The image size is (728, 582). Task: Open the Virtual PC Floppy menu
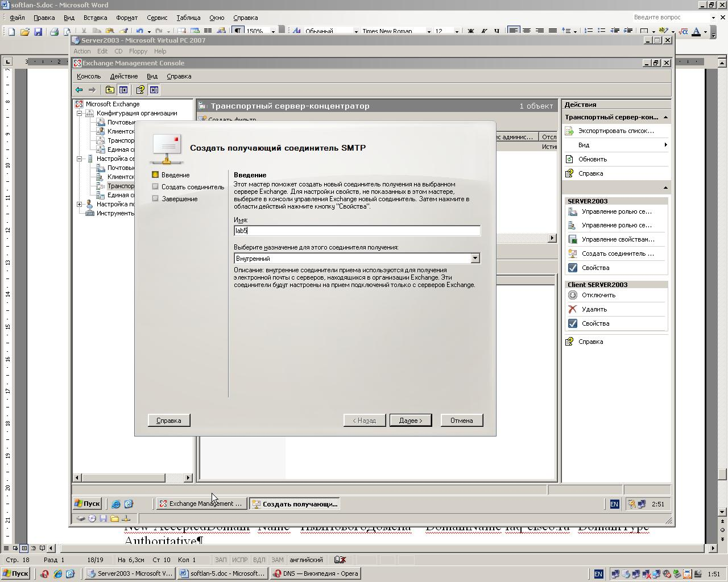138,51
